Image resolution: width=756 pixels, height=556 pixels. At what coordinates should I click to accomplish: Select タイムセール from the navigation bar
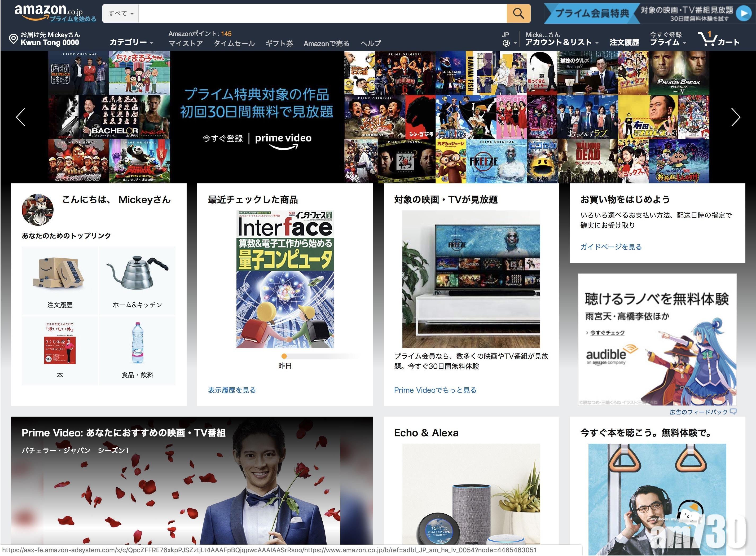point(235,43)
